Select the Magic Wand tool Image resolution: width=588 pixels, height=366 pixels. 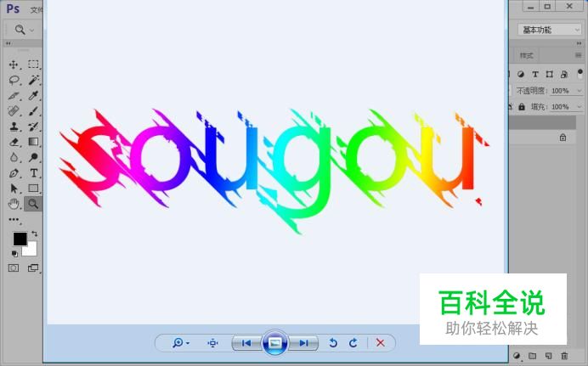point(33,80)
